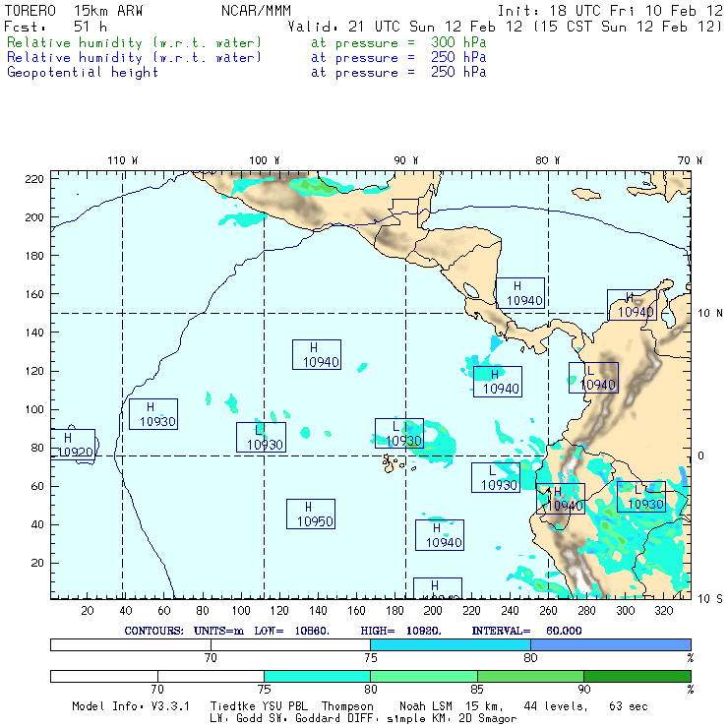The width and height of the screenshot is (728, 728).
Task: Click the 'H 10930' label box
Action: pos(153,414)
